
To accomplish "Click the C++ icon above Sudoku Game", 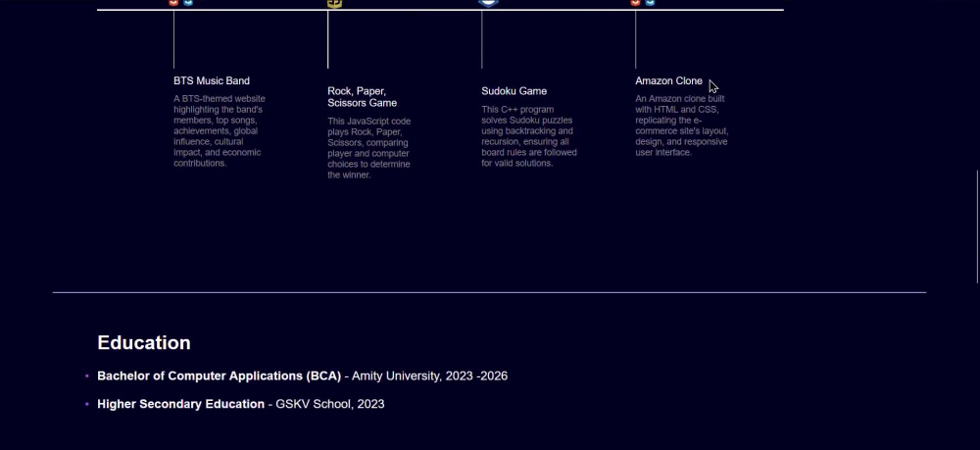I will tap(488, 3).
